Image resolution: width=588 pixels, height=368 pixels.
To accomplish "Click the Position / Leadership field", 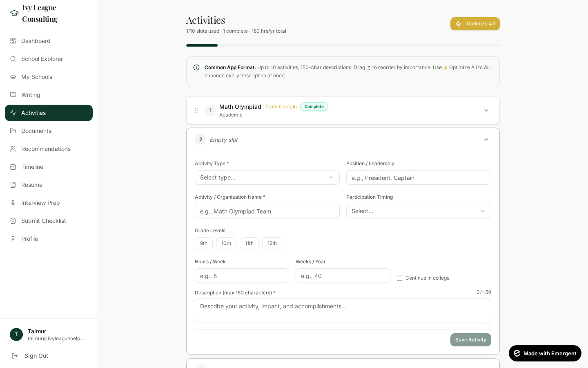I will pos(419,177).
